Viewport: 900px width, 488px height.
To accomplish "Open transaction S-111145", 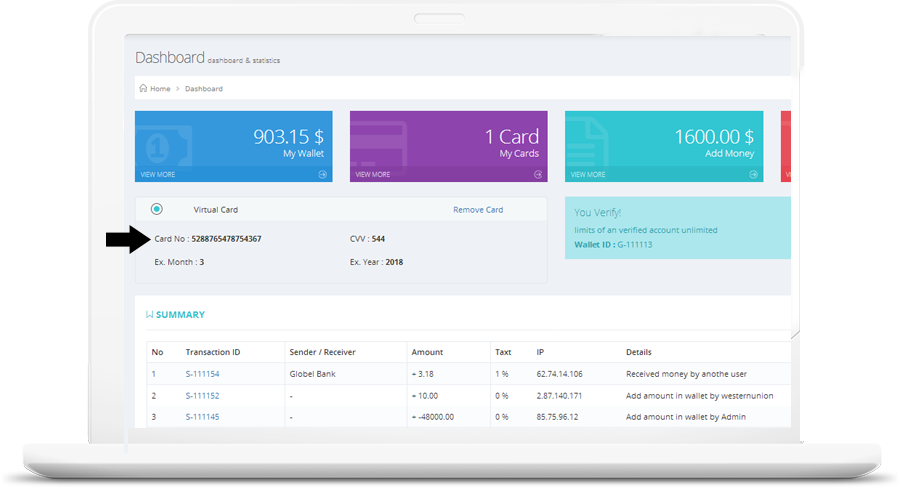I will tap(202, 416).
